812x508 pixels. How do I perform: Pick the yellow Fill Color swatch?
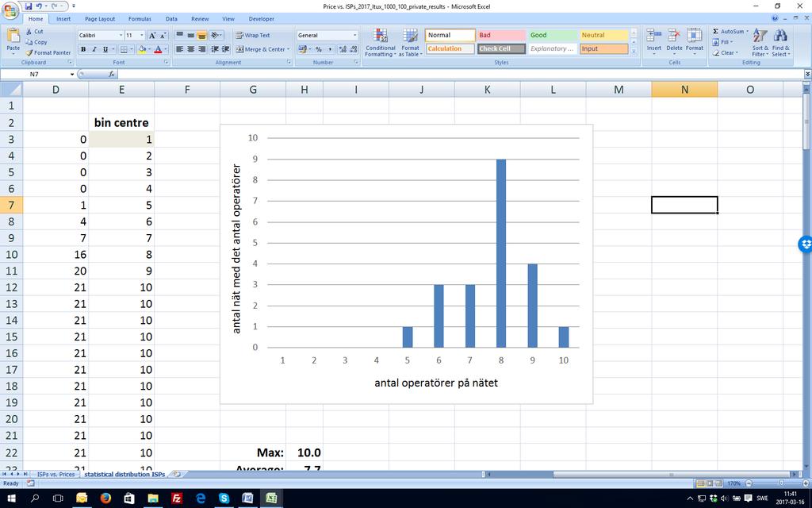click(142, 49)
